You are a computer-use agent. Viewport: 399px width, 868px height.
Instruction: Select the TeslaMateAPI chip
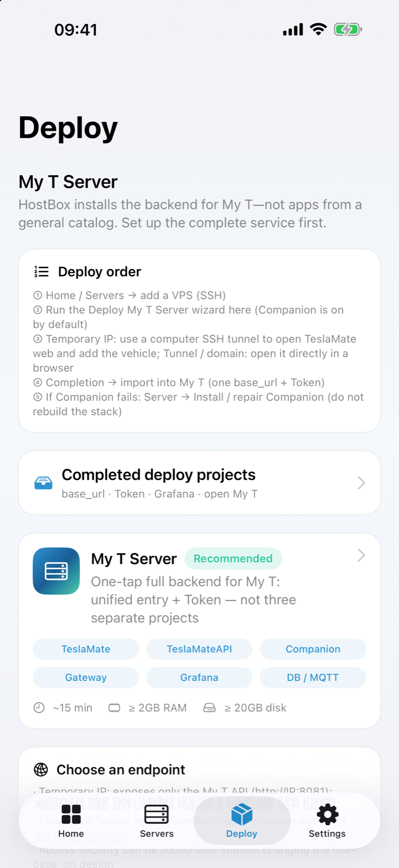coord(199,649)
